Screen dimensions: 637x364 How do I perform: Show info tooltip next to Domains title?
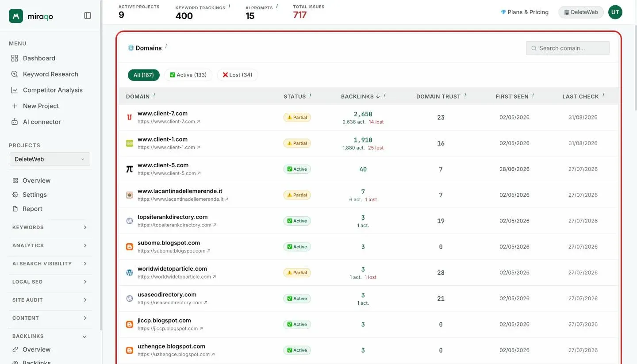[166, 46]
